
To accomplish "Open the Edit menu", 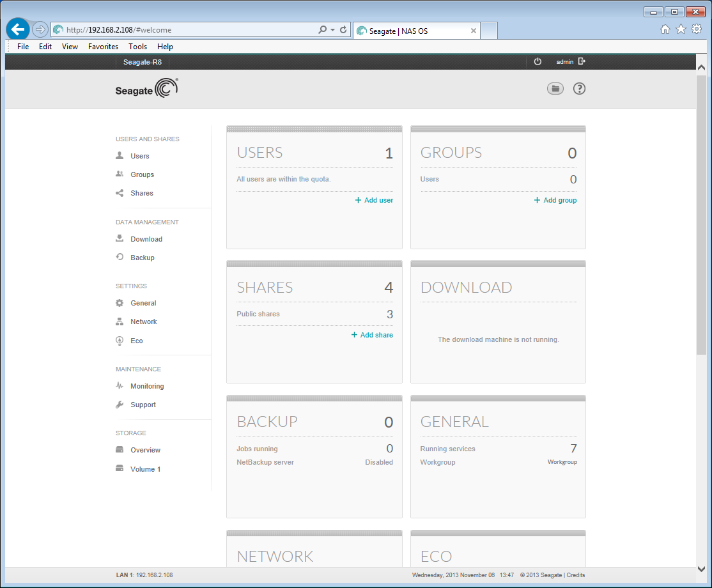I will [x=45, y=46].
